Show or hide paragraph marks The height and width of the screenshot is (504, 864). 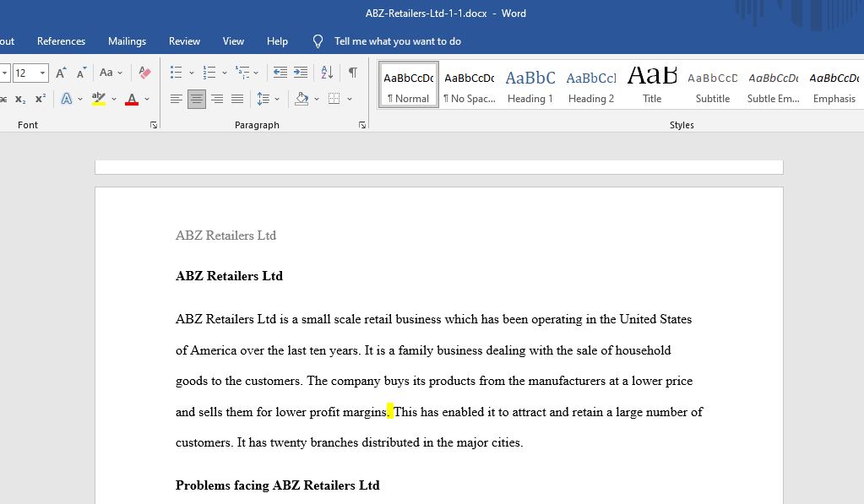pos(353,72)
